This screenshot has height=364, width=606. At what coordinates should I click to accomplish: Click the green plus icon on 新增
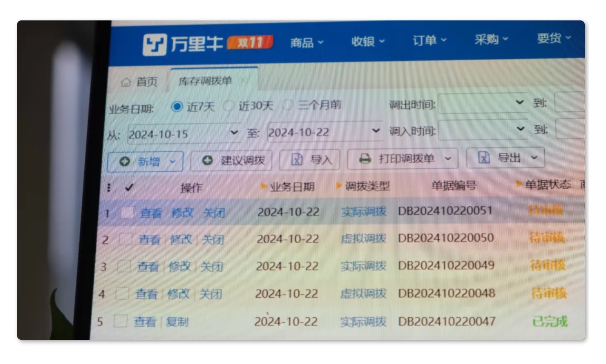click(x=125, y=162)
